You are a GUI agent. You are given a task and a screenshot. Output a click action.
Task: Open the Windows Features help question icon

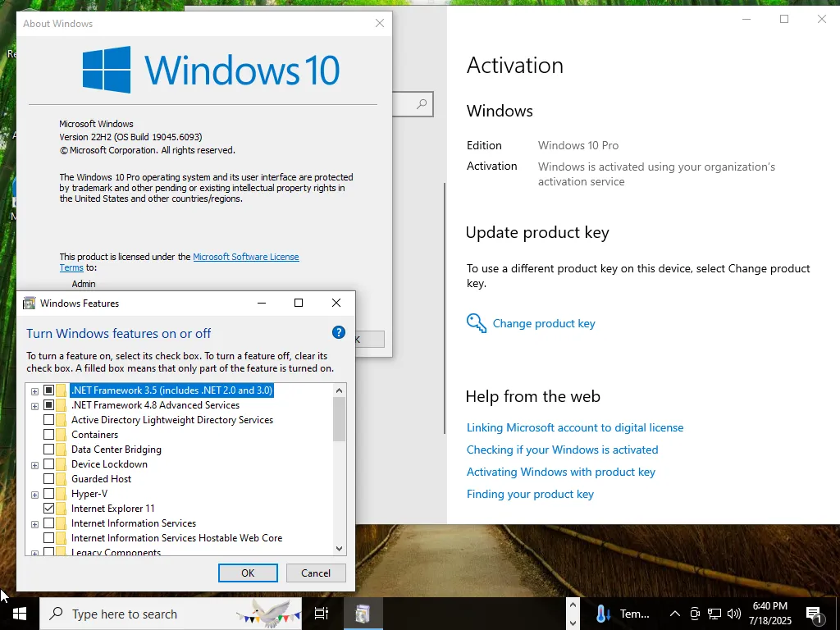(x=339, y=332)
